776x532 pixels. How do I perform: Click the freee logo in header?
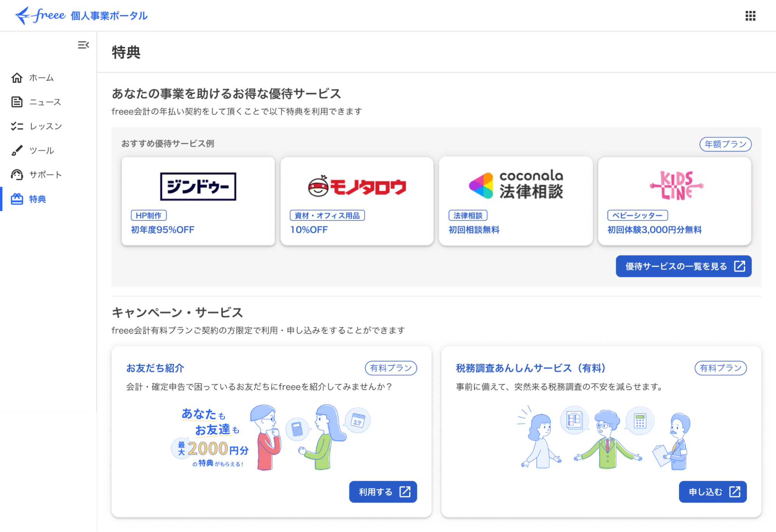coord(41,16)
